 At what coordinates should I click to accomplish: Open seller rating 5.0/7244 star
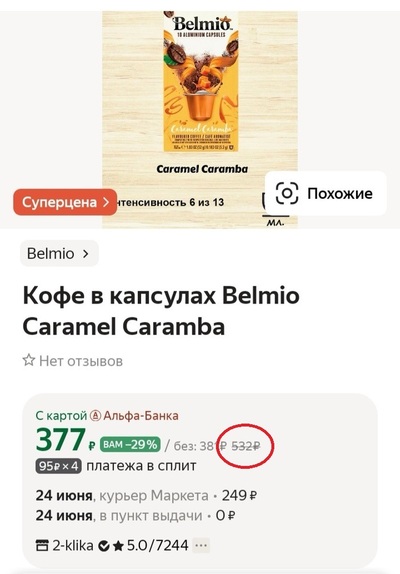click(x=118, y=546)
